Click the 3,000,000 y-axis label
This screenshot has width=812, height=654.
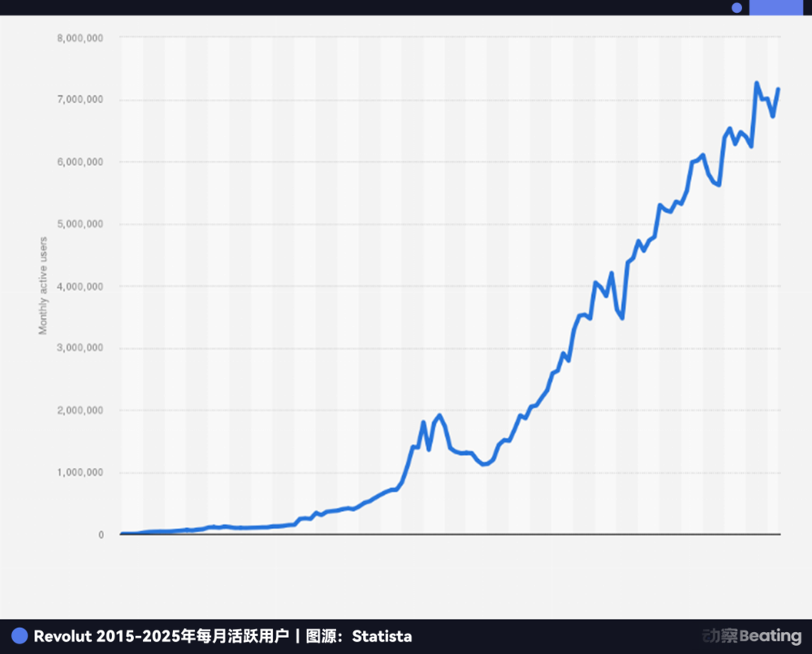[80, 348]
